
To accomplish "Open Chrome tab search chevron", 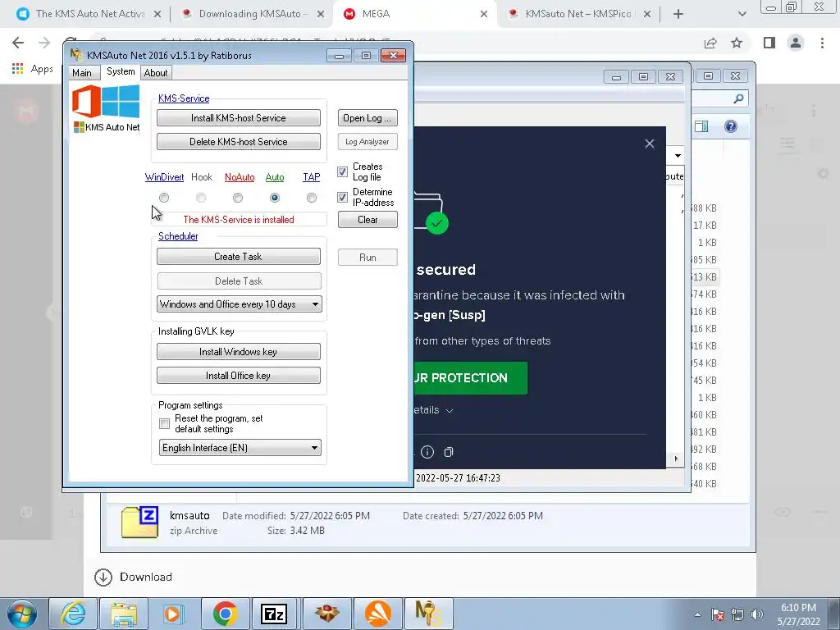I will [742, 14].
